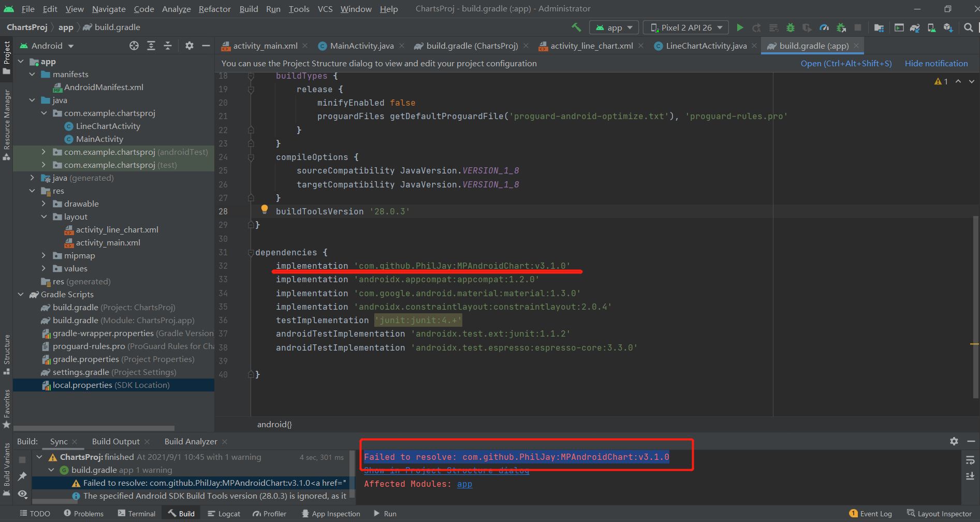
Task: Open the Android project view dropdown
Action: [47, 46]
